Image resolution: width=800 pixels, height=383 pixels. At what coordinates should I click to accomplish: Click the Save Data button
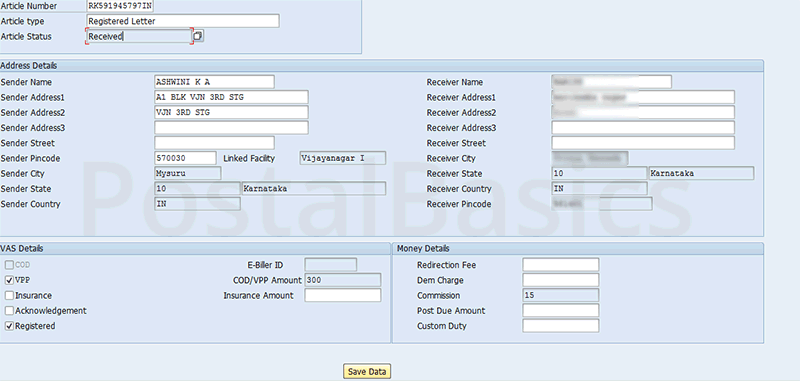tap(367, 371)
